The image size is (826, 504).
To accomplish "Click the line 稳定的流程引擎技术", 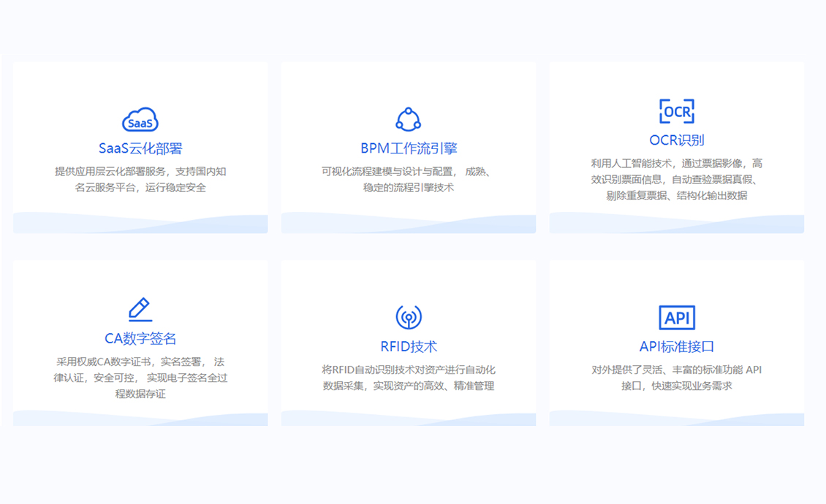I will click(409, 188).
